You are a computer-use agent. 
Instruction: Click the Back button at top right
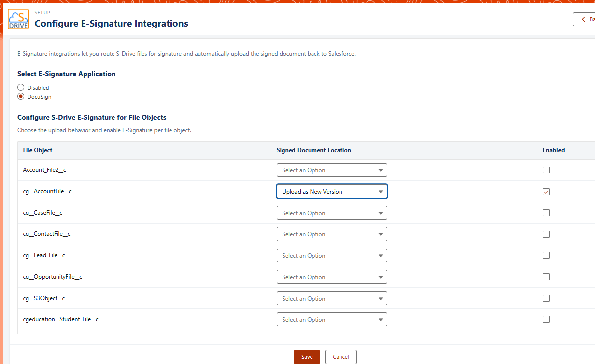(584, 19)
